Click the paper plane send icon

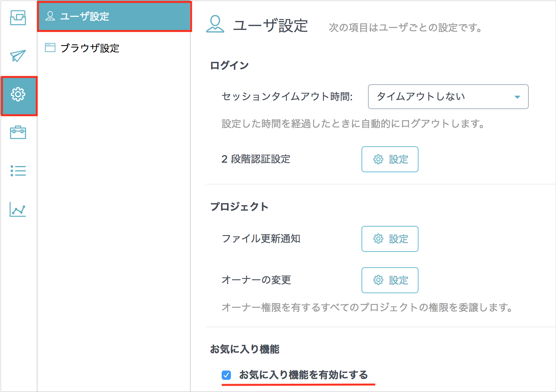(18, 56)
